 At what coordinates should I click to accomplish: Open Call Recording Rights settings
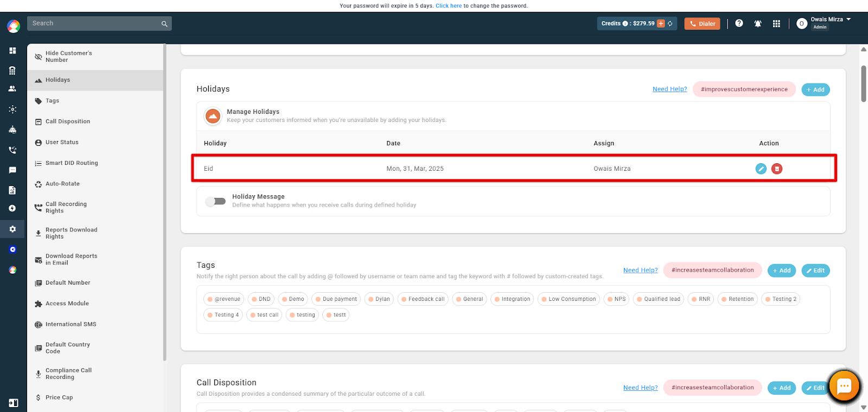tap(95, 208)
